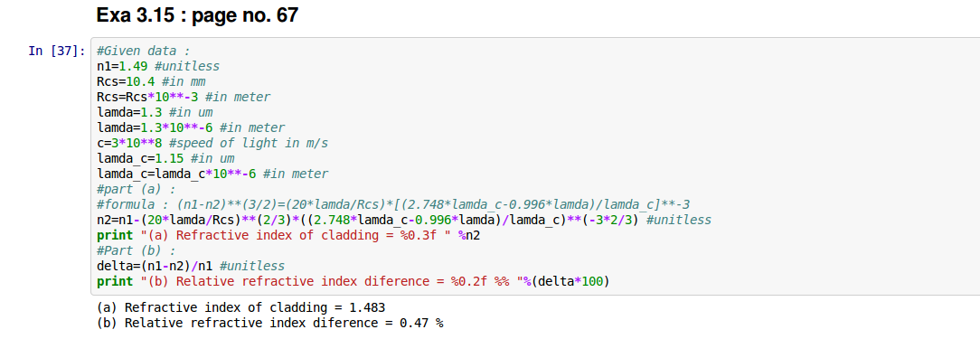Click the line converting Rcs to meter
The width and height of the screenshot is (980, 339).
point(184,97)
